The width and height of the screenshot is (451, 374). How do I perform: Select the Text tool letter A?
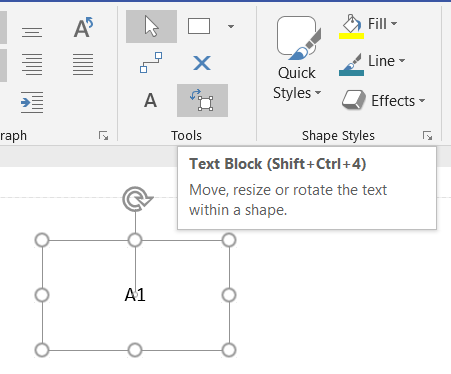coord(150,100)
